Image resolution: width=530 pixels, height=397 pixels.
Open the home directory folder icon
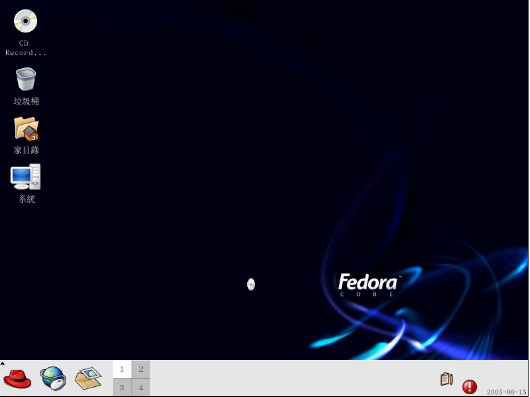[26, 129]
